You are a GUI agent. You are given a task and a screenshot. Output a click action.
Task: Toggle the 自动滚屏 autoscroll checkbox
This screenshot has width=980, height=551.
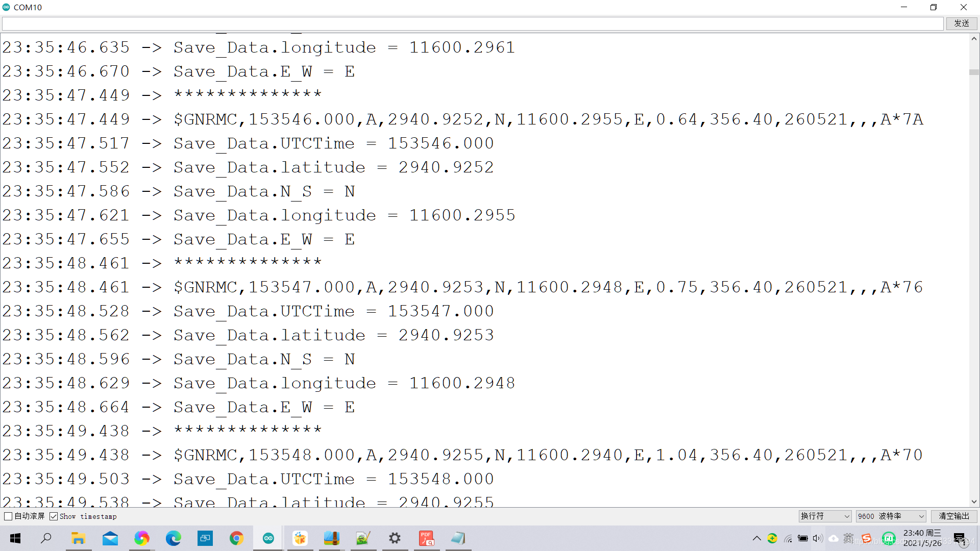(9, 516)
